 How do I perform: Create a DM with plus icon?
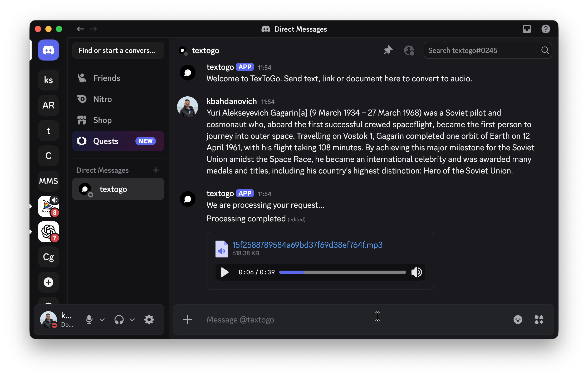click(x=156, y=170)
